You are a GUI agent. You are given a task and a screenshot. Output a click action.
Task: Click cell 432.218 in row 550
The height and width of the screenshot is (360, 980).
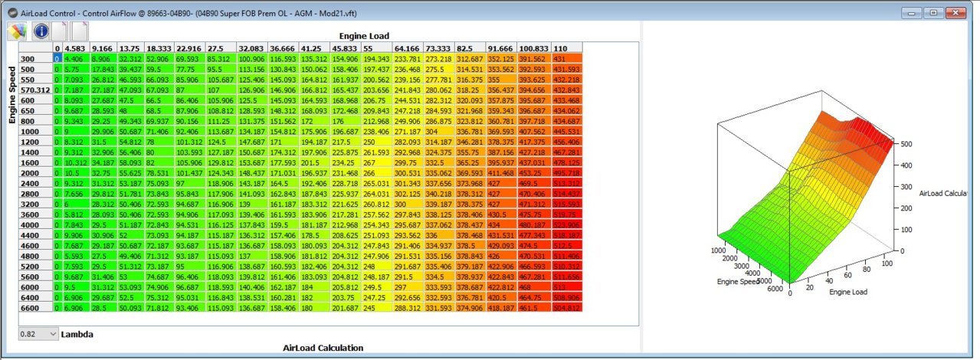pyautogui.click(x=567, y=79)
